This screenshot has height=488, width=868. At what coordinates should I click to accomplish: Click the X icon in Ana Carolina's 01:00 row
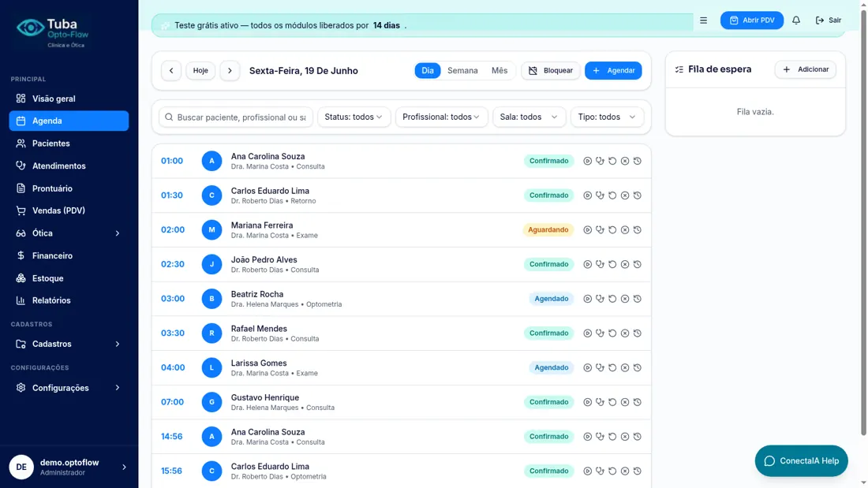625,161
